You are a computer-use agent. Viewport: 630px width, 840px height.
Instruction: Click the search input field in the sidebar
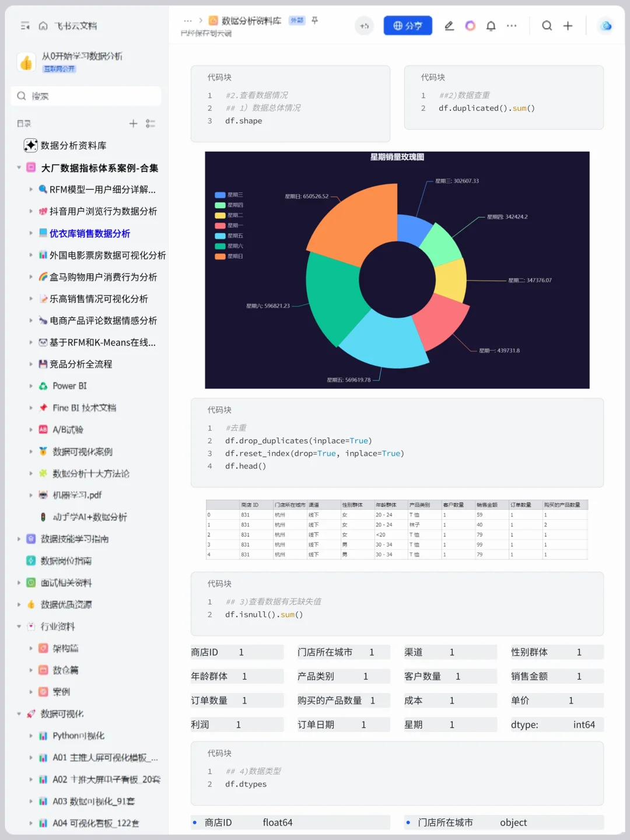[x=85, y=96]
